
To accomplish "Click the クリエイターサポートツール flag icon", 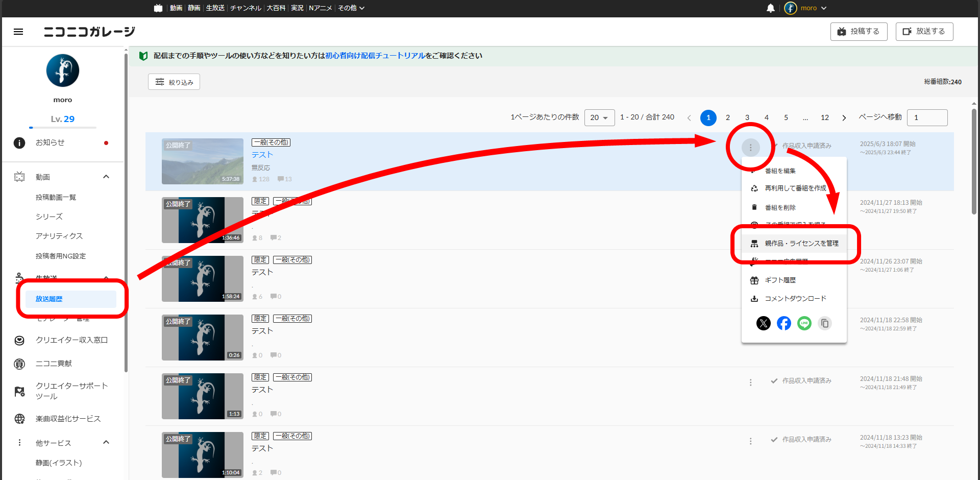I will pyautogui.click(x=19, y=391).
